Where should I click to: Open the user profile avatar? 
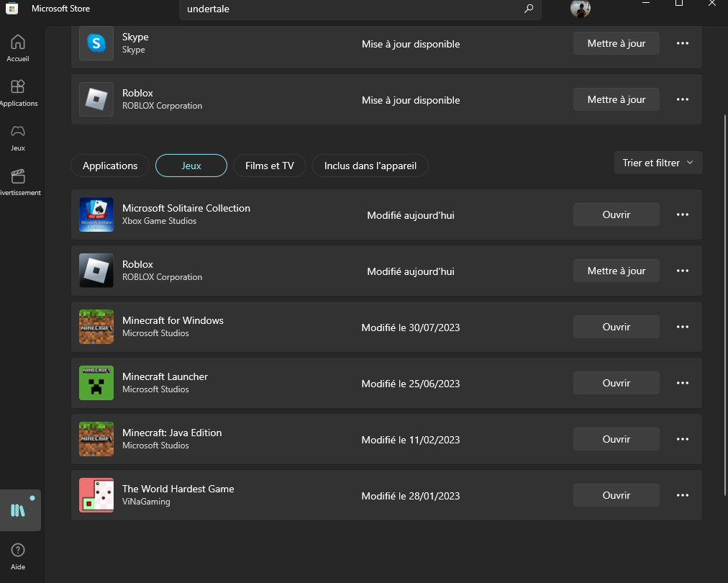click(x=580, y=9)
